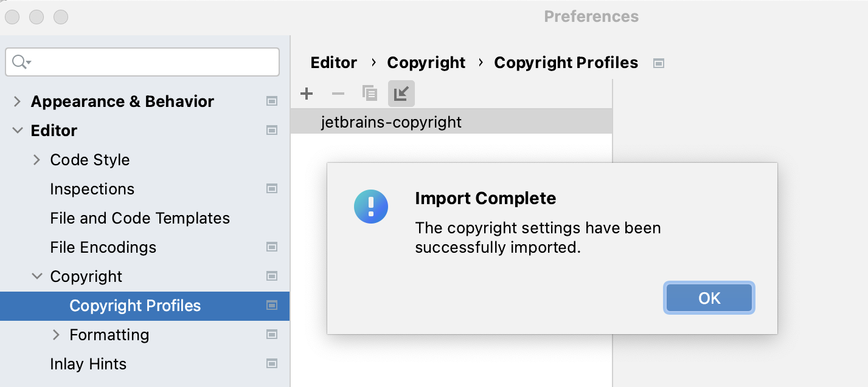Click project icon on the Formatting row
The image size is (868, 387).
[x=272, y=335]
